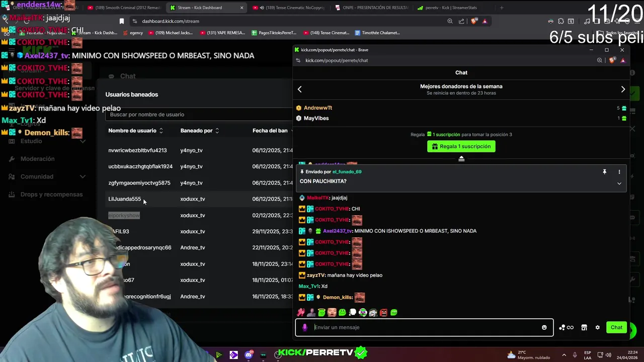This screenshot has width=644, height=362.
Task: Click site info icon in popout address bar
Action: pyautogui.click(x=298, y=60)
